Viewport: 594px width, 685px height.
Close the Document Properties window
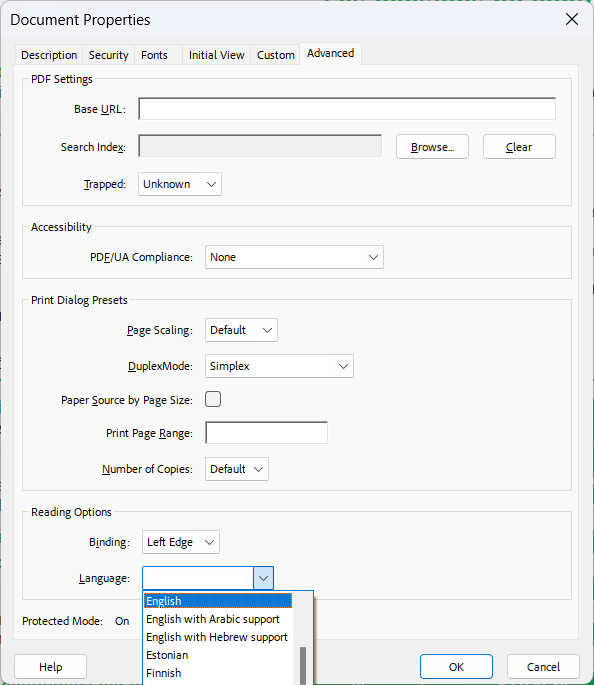pyautogui.click(x=572, y=19)
